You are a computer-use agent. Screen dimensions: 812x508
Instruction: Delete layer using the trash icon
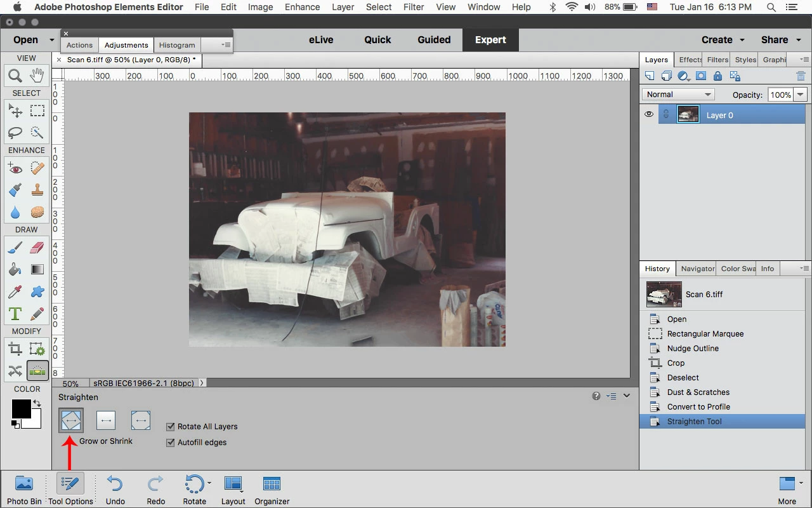coord(801,76)
